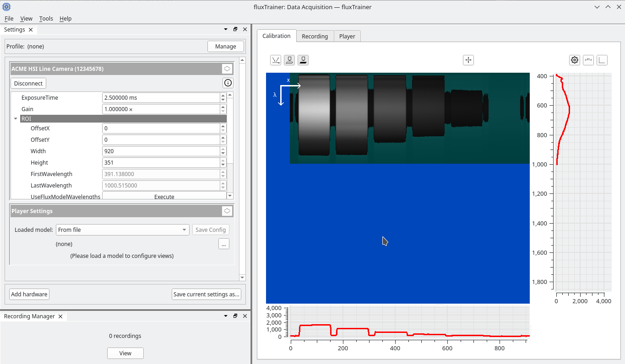
Task: Click the Settings panel options arrow
Action: click(x=226, y=29)
